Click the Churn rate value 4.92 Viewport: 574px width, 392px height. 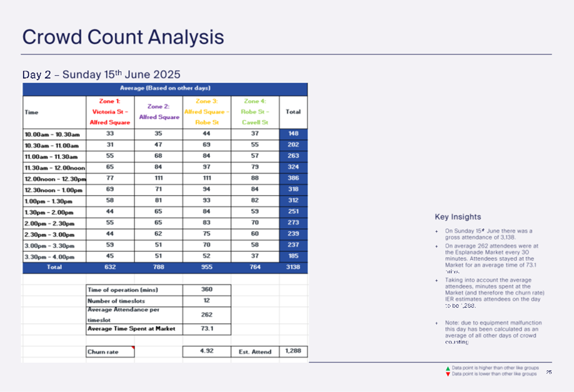207,351
